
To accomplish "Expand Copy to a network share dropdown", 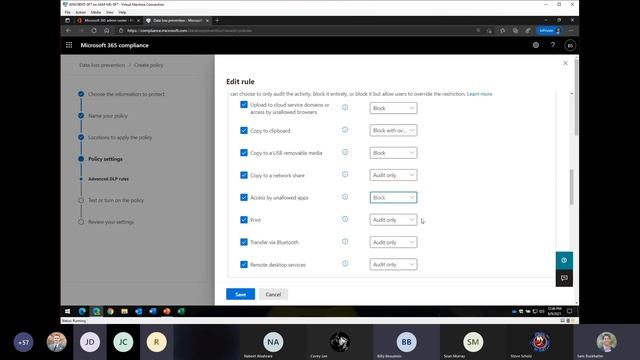I will [393, 175].
